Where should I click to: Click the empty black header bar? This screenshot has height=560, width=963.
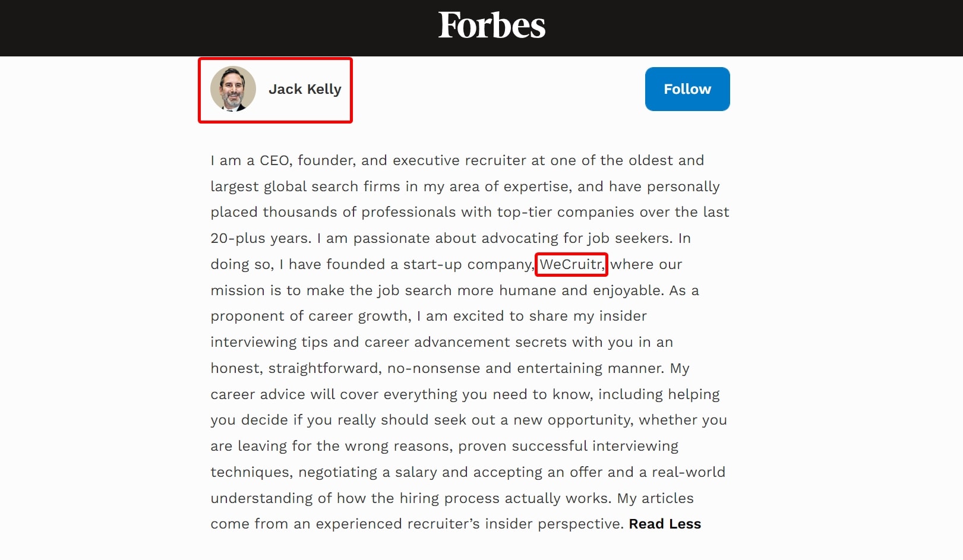tap(178, 28)
